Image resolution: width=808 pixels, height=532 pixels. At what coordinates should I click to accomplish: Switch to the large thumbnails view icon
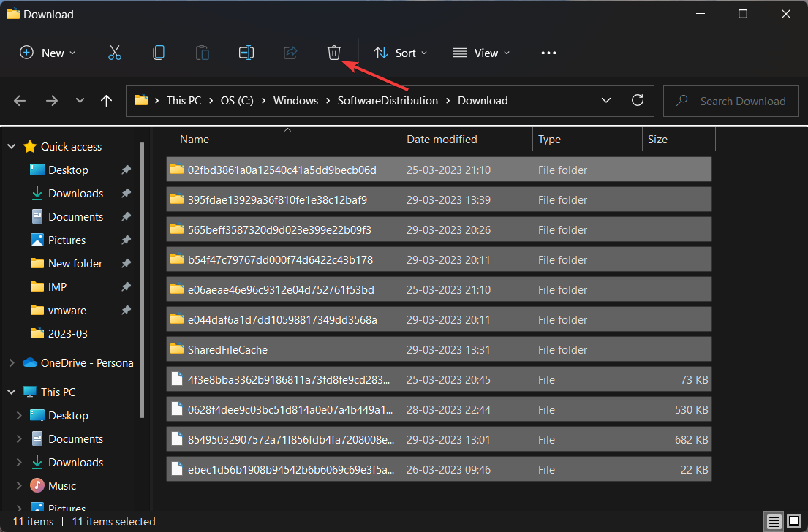click(794, 521)
